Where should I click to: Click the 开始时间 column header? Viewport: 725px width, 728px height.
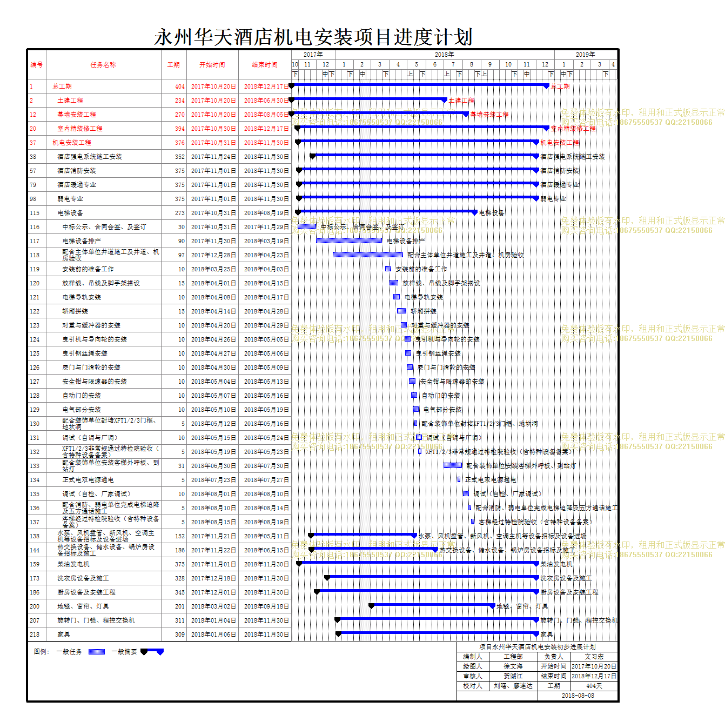point(212,65)
